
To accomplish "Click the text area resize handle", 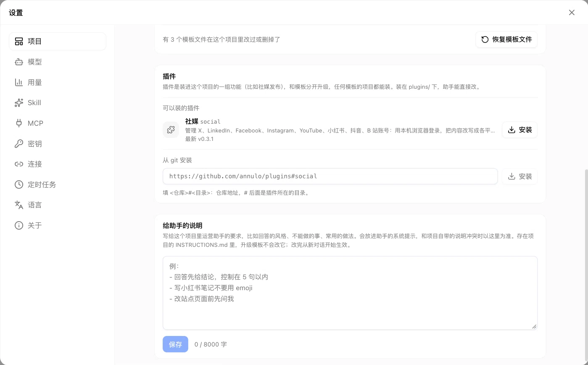I will [x=534, y=326].
